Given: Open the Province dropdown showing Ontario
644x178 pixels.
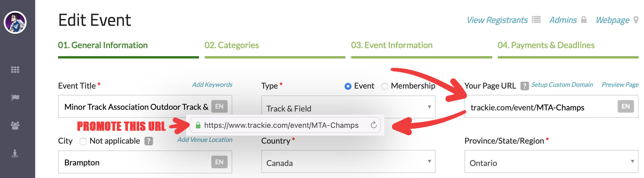Looking at the screenshot, I should point(551,162).
